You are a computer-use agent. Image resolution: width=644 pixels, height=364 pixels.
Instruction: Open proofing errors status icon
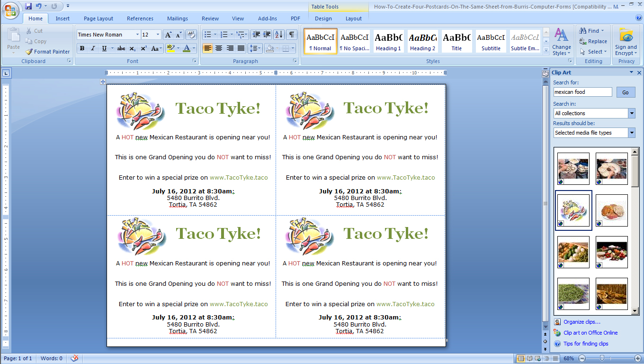pyautogui.click(x=74, y=358)
